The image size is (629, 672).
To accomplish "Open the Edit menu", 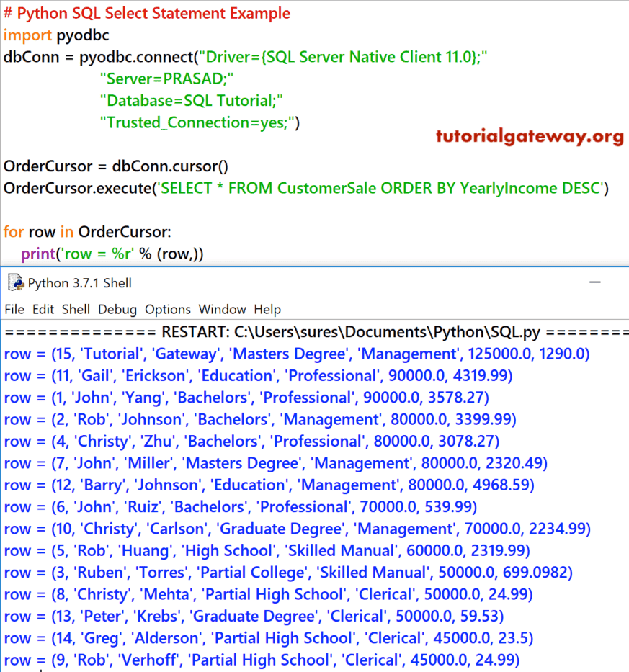I will [x=43, y=309].
